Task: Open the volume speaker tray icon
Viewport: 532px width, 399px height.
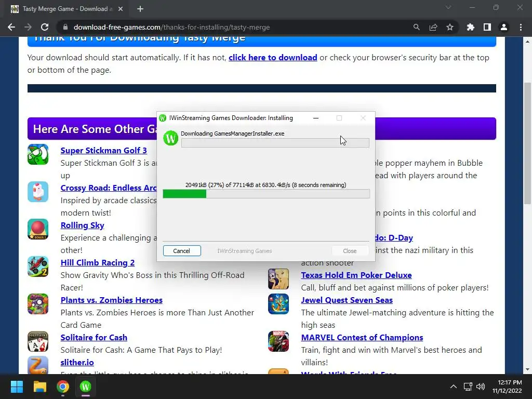Action: click(481, 387)
